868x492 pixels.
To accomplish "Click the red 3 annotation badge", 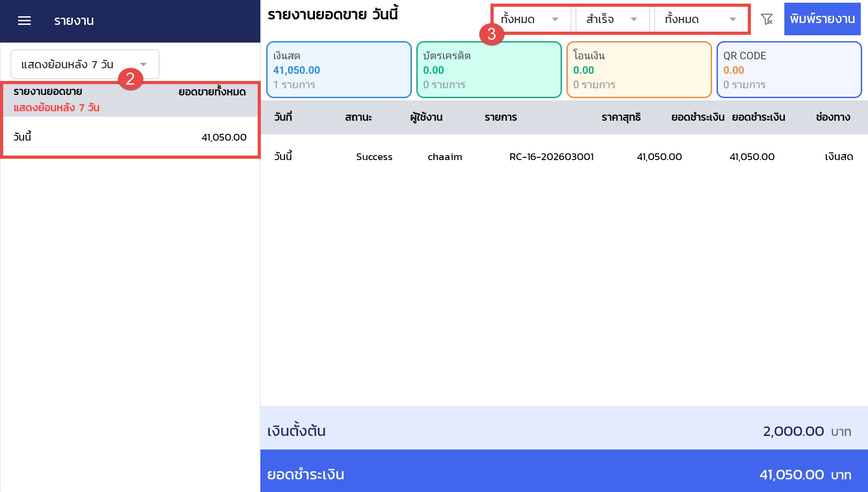I will pyautogui.click(x=491, y=34).
